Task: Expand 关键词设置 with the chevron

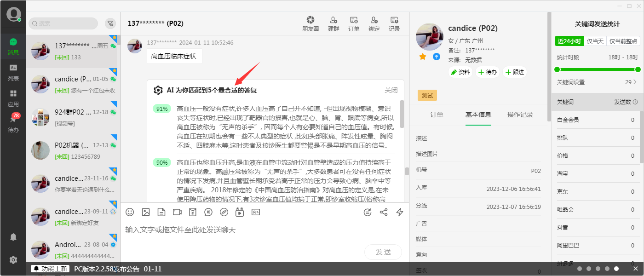Action: (x=635, y=82)
